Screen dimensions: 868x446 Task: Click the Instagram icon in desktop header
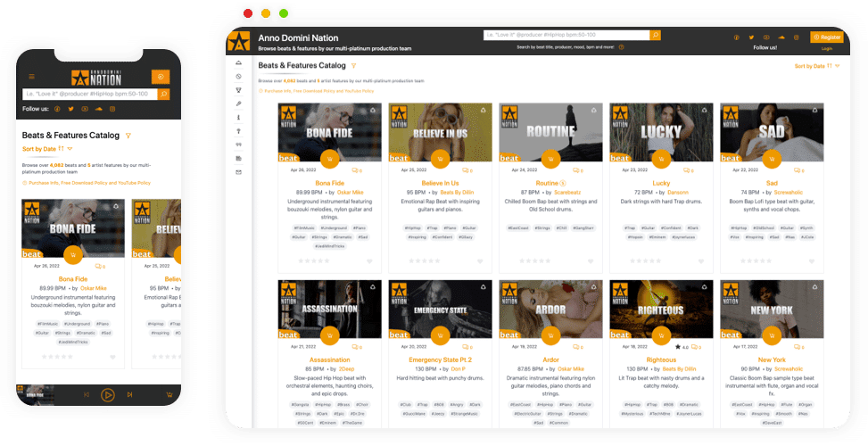coord(796,37)
